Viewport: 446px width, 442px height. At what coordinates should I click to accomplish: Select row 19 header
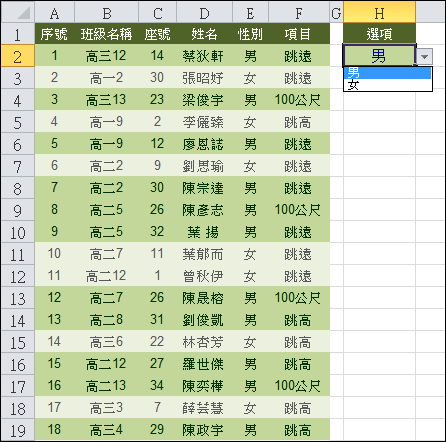(18, 430)
